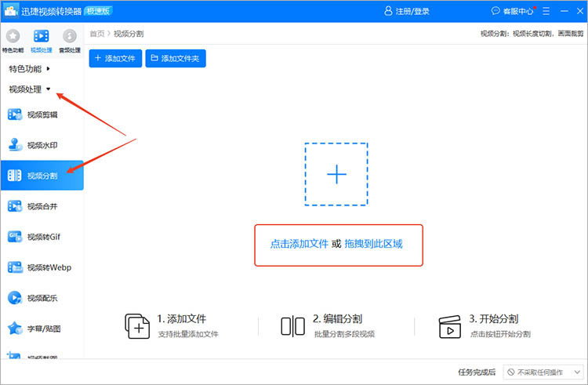
Task: Click the 添加文件 step icon
Action: coord(137,326)
